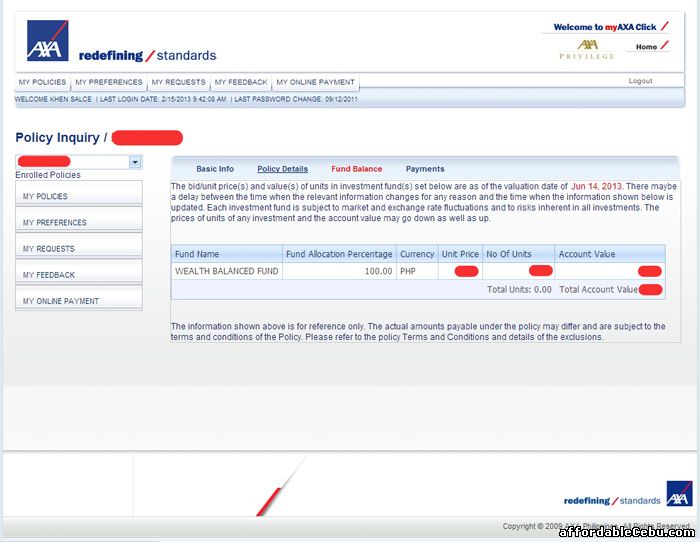Click the Logout link
Image resolution: width=700 pixels, height=542 pixels.
[x=640, y=81]
